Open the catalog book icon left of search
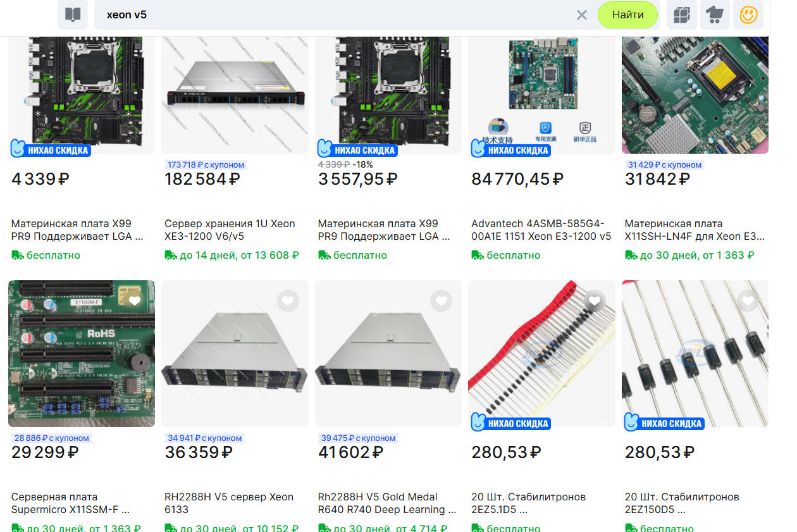Image resolution: width=797 pixels, height=532 pixels. click(73, 15)
